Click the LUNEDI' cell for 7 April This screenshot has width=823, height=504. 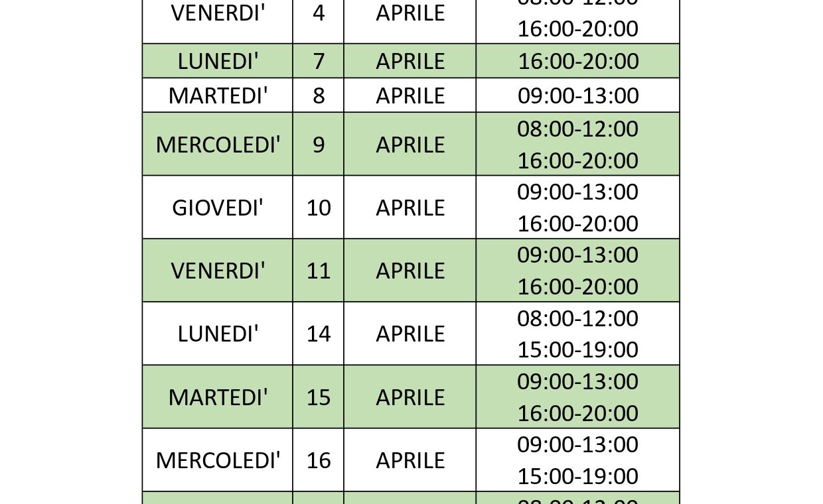218,61
